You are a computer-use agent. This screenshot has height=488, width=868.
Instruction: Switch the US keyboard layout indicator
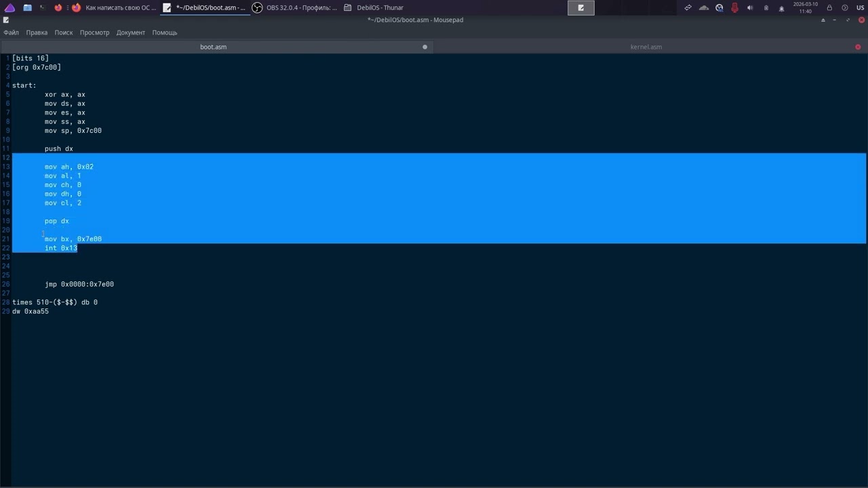(860, 7)
